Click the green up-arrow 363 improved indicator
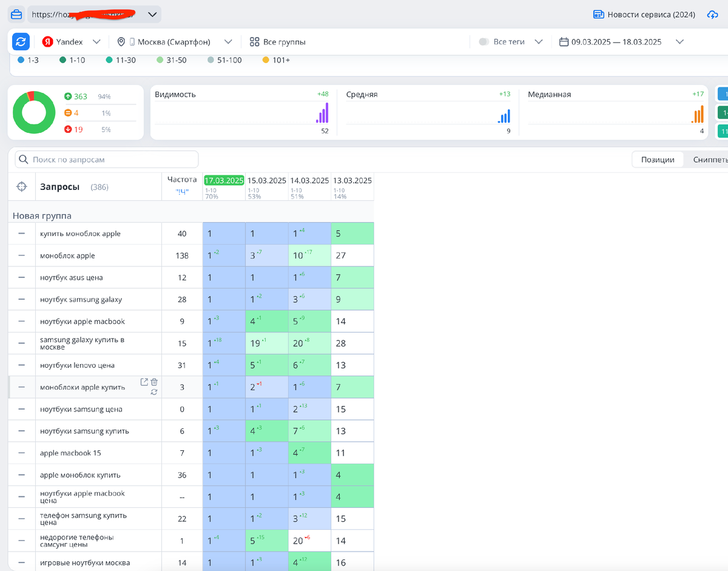 (76, 96)
